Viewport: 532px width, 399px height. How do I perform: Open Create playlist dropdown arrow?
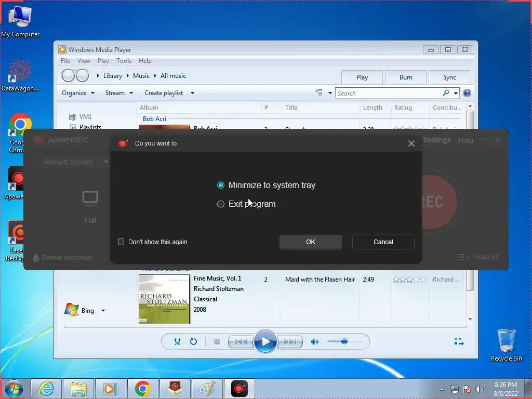point(192,93)
